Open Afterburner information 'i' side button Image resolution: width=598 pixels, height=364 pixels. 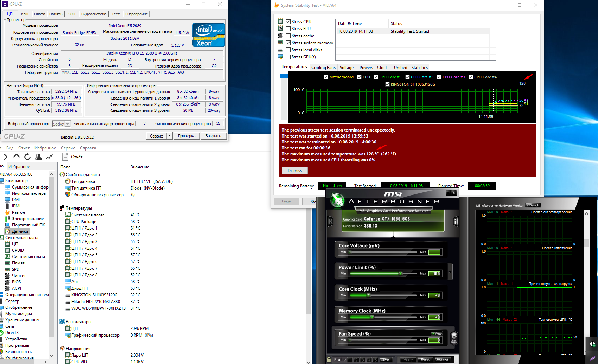(456, 221)
